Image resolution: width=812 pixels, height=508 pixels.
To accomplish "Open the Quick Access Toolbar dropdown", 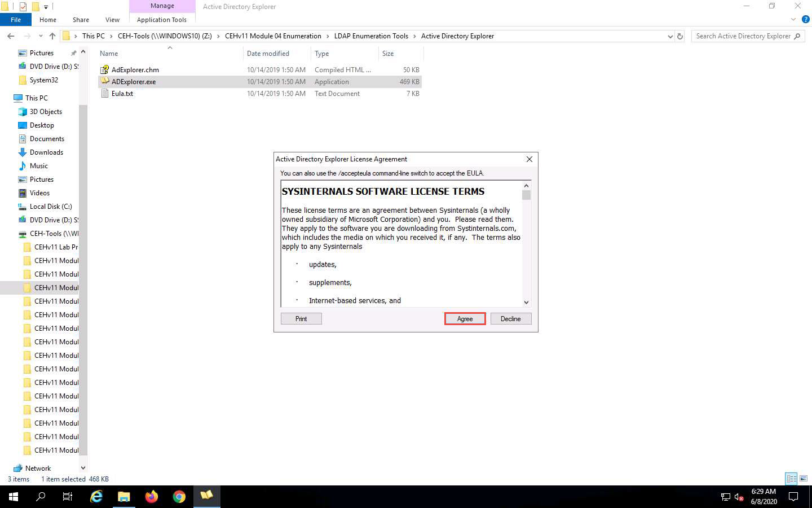I will 46,7.
